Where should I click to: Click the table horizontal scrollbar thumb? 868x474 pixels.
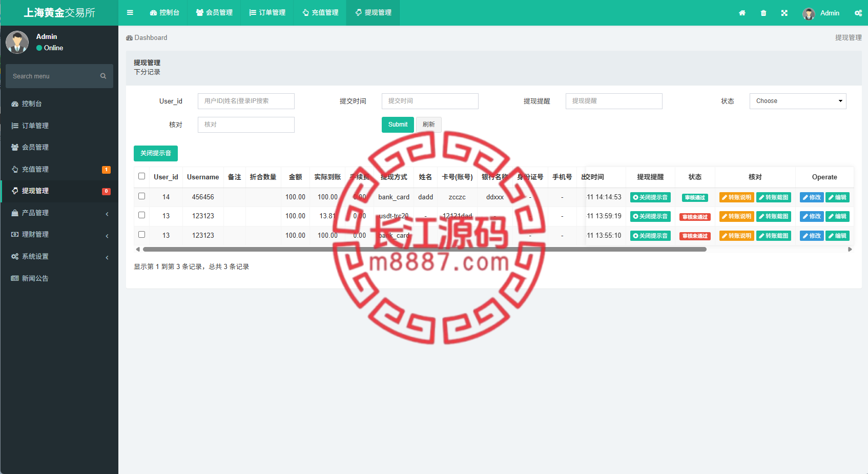[425, 250]
